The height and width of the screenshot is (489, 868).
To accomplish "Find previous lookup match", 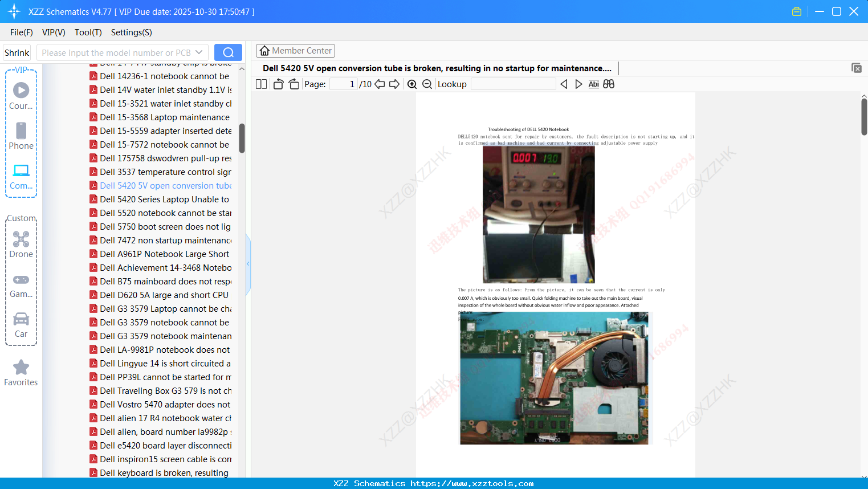I will click(x=564, y=84).
